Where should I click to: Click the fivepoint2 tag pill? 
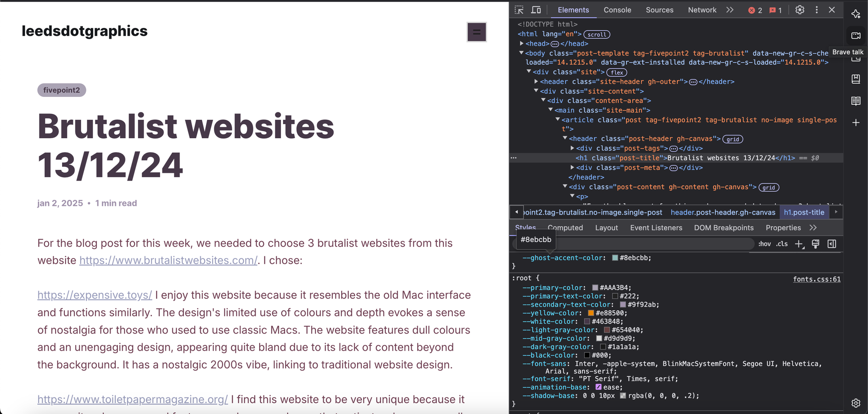62,90
